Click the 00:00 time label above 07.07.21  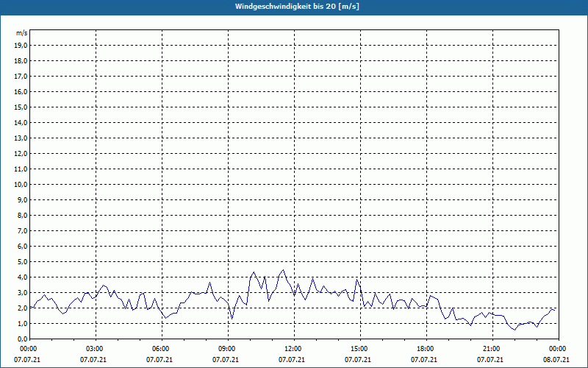coord(29,349)
